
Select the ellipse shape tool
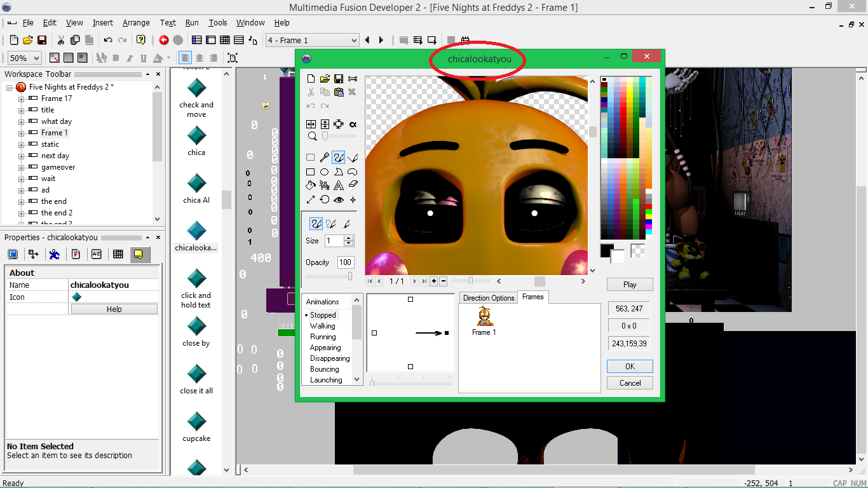pyautogui.click(x=325, y=172)
